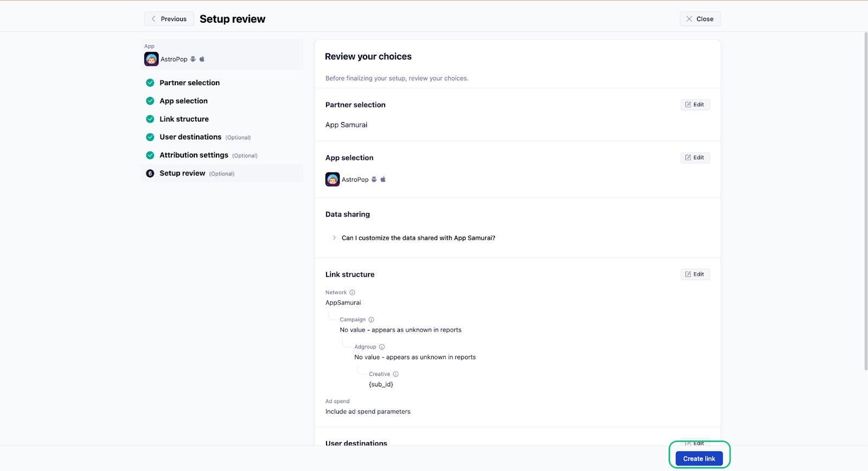868x471 pixels.
Task: Click the Android icon beside sidebar AstroPop
Action: coord(193,59)
